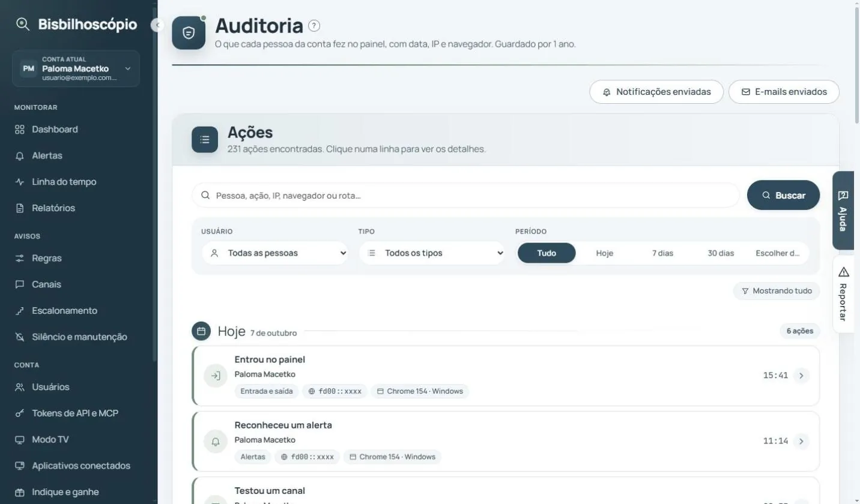Select the 30 dias period filter
The image size is (860, 504).
click(x=721, y=253)
